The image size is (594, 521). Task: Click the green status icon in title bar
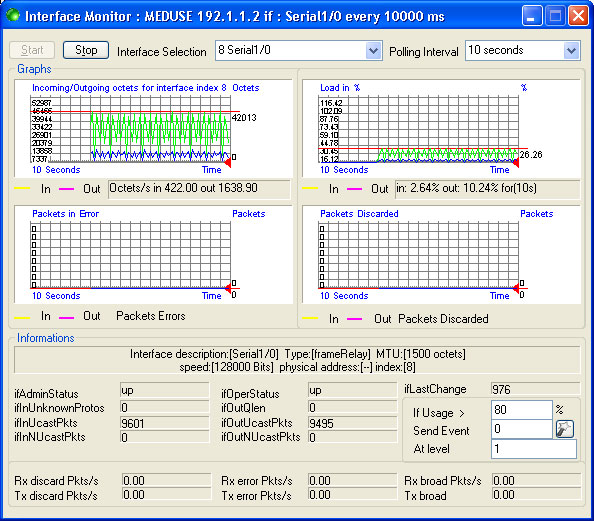13,16
